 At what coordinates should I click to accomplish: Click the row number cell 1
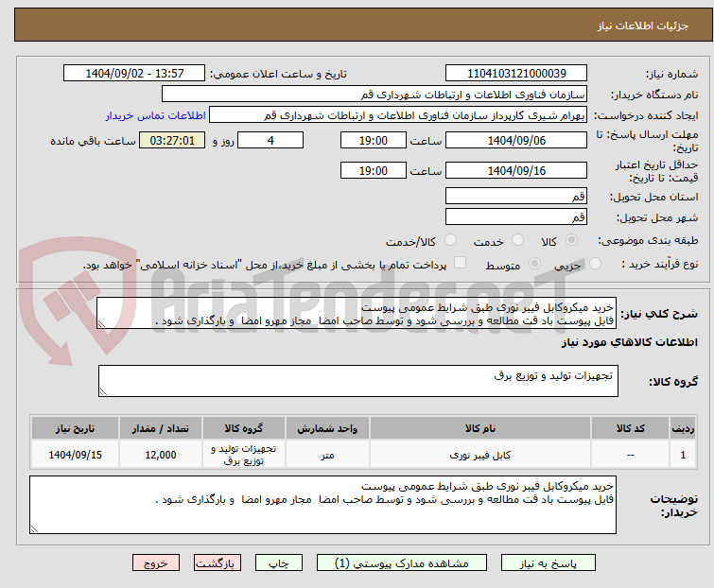[683, 455]
